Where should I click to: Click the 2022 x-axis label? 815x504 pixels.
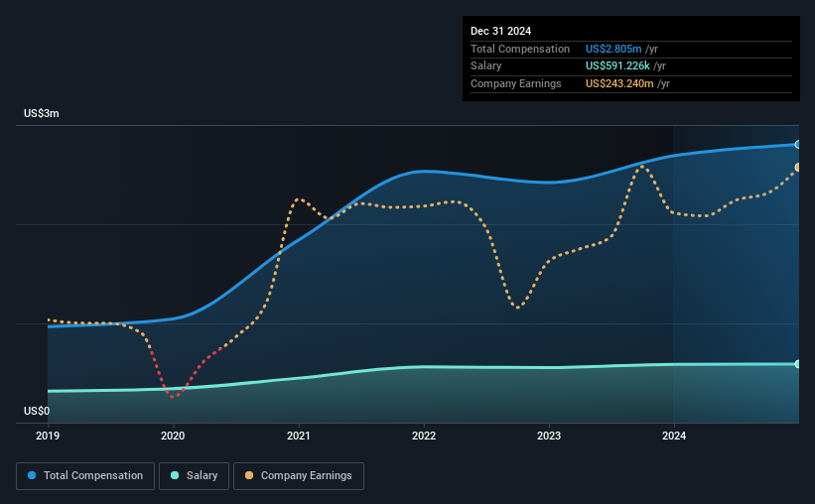424,436
